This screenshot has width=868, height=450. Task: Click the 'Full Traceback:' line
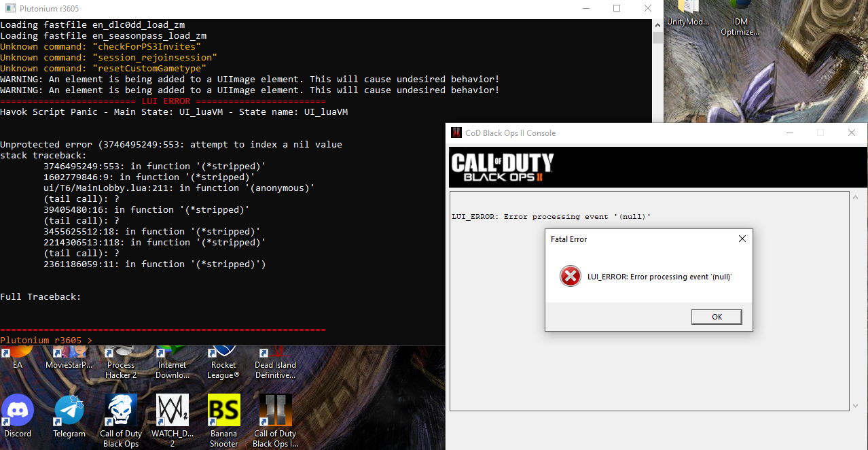(x=41, y=296)
